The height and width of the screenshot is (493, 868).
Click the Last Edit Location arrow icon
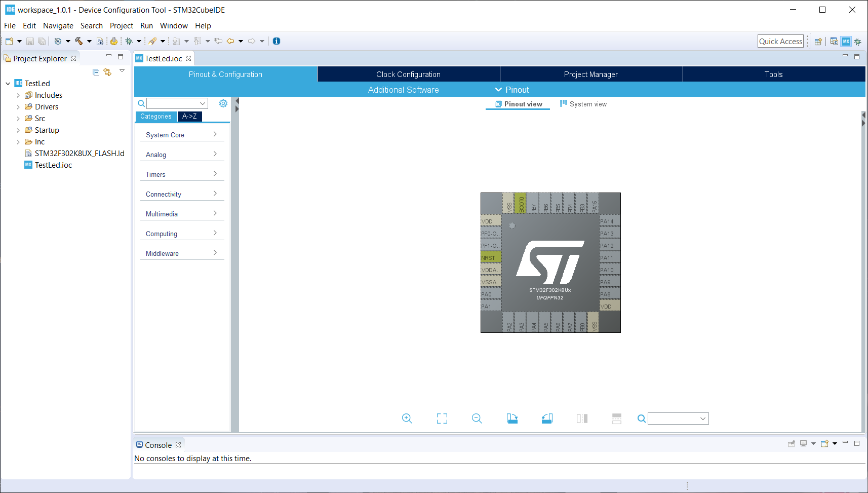[218, 41]
